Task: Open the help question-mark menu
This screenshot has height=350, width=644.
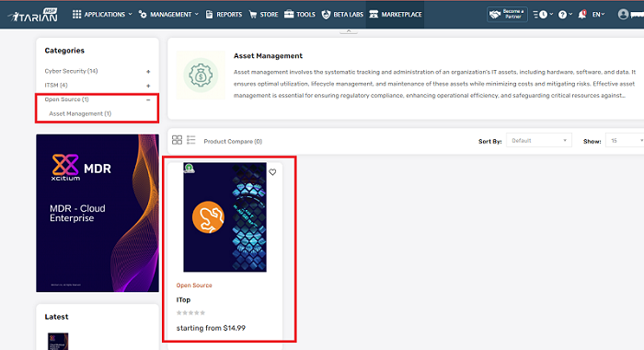Action: coord(565,15)
